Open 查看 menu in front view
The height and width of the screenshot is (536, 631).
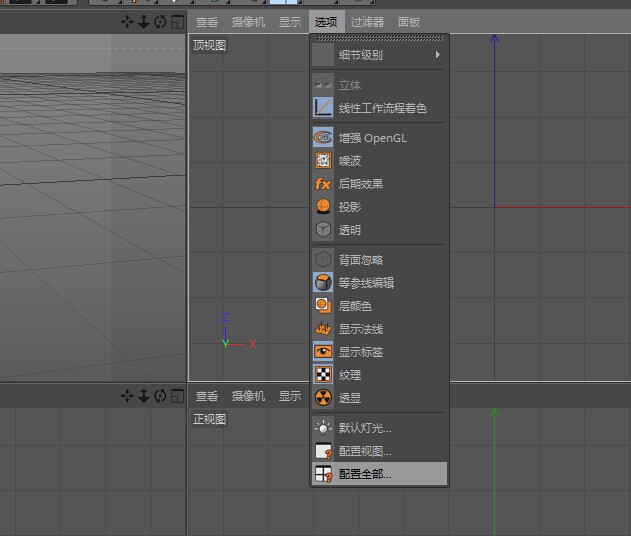point(207,396)
